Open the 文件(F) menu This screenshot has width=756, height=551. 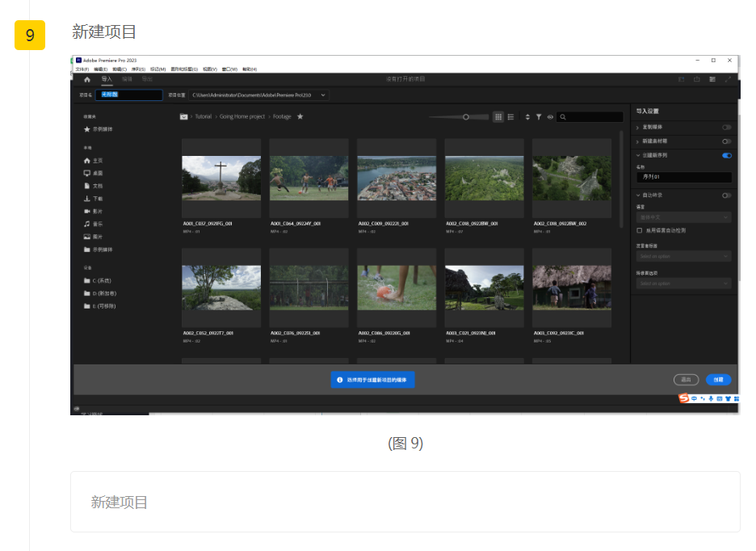click(x=82, y=69)
